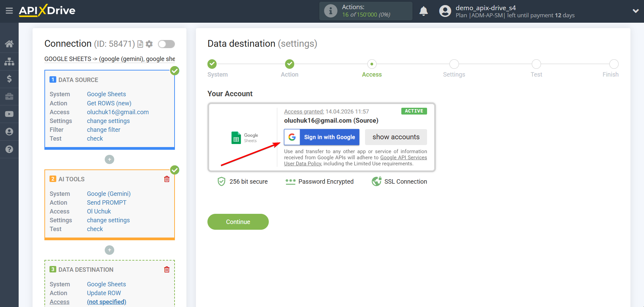This screenshot has height=307, width=644.
Task: Click the Sign in with Google button
Action: click(x=321, y=137)
